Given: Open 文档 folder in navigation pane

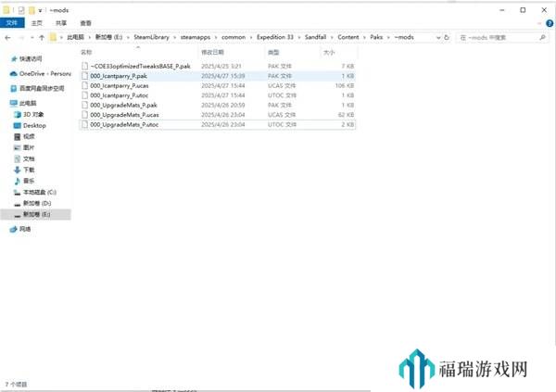Looking at the screenshot, I should [29, 158].
